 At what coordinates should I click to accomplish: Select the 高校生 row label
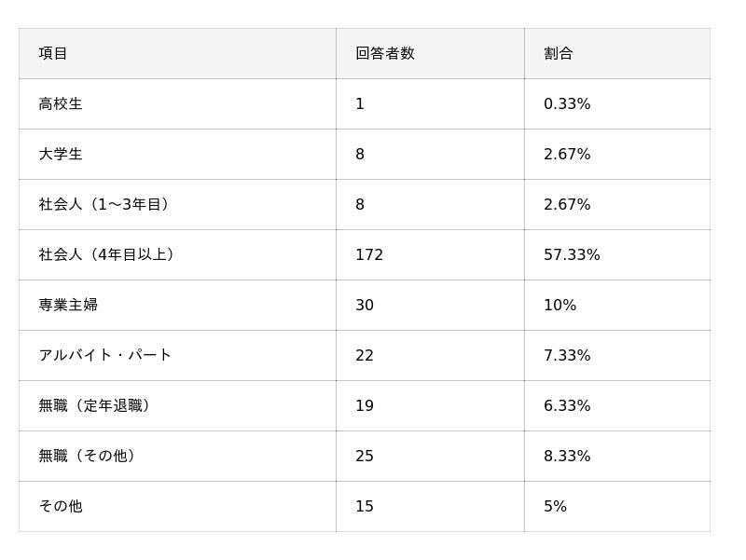61,104
